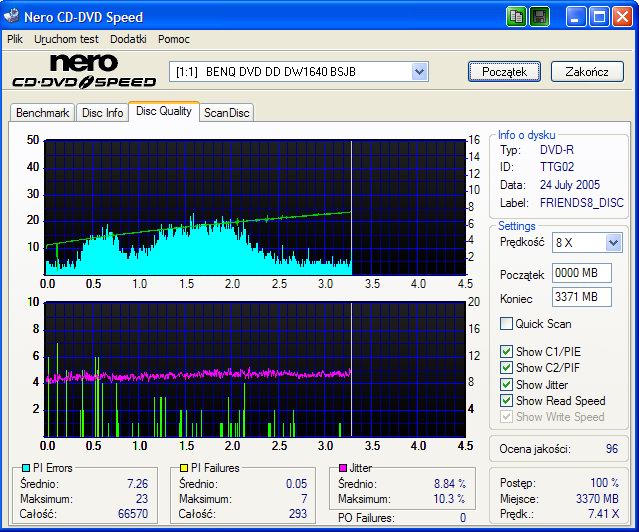Click PI Failures total 293

click(x=298, y=514)
